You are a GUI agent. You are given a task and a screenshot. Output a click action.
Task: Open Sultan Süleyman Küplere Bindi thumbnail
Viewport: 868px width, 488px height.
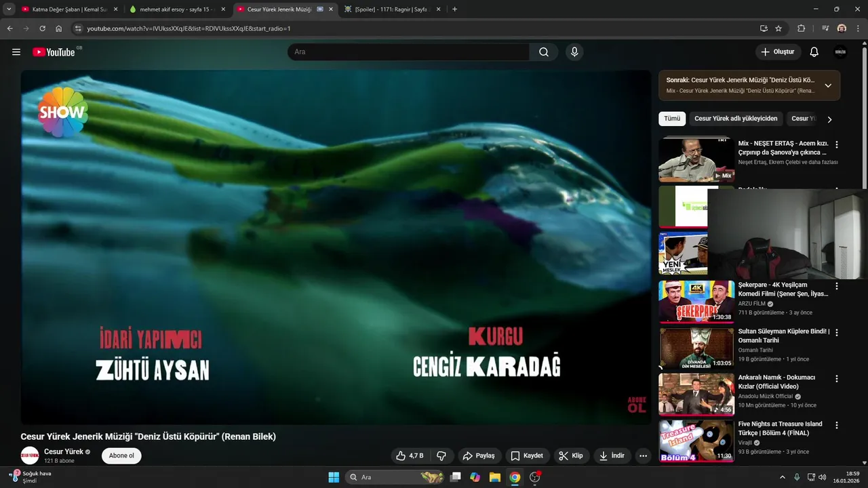696,348
